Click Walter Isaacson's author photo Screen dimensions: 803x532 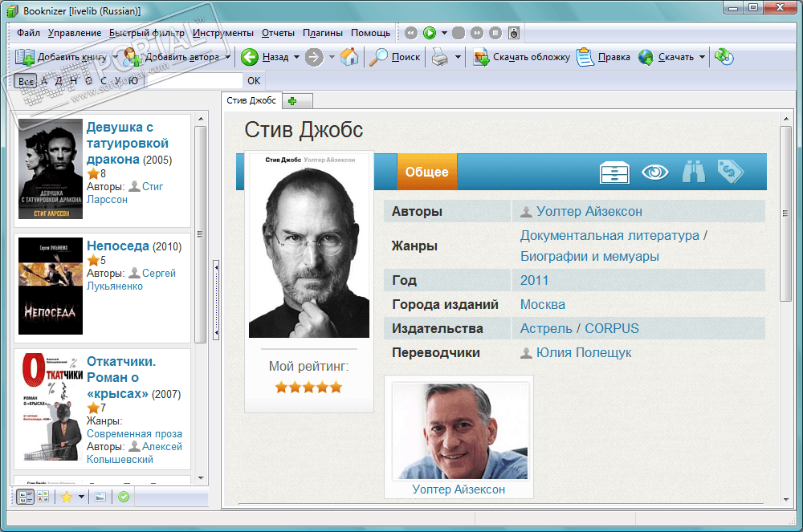459,431
